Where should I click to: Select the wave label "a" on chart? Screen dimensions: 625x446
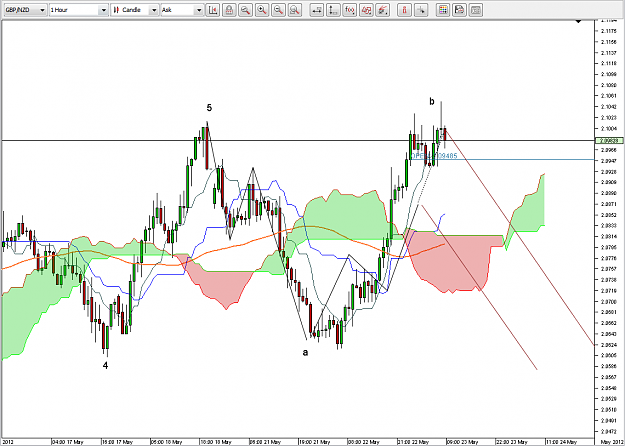305,353
